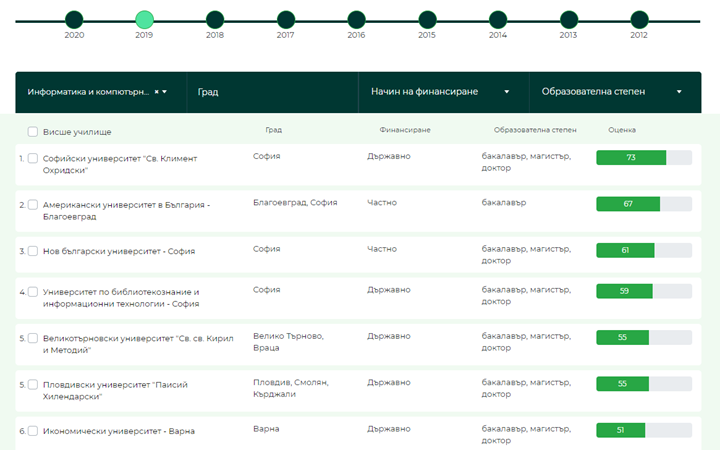Open Великотърновски университет entry
The image size is (720, 450).
[x=137, y=344]
